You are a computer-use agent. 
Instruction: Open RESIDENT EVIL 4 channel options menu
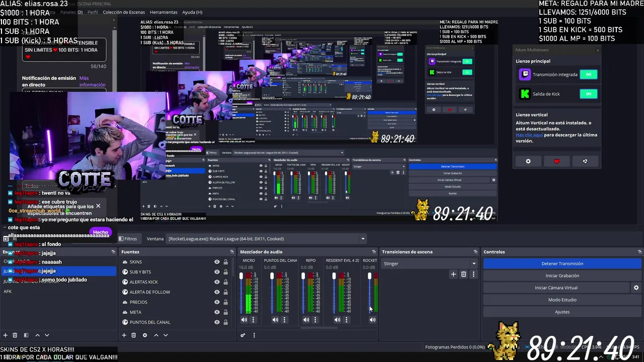click(x=347, y=320)
